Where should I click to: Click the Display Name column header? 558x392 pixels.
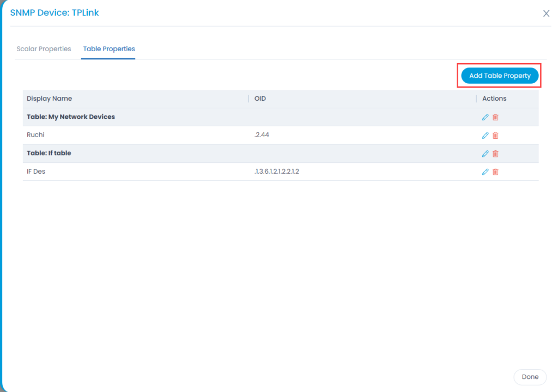[50, 99]
